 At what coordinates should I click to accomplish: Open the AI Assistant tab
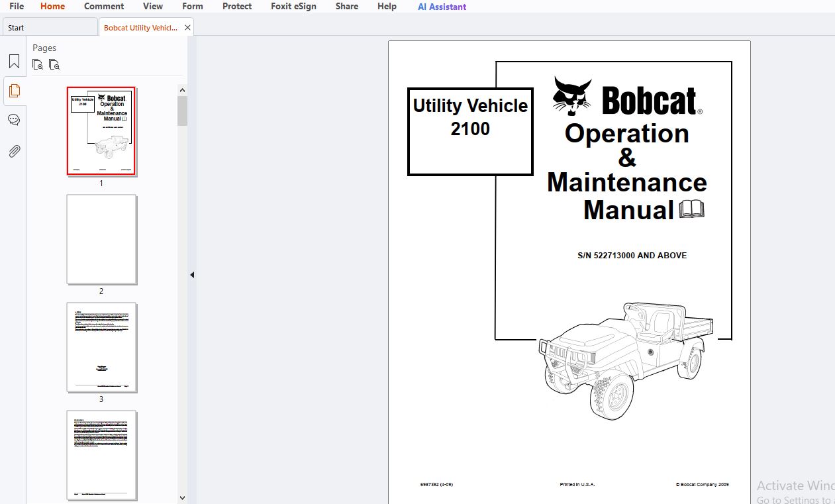(442, 7)
